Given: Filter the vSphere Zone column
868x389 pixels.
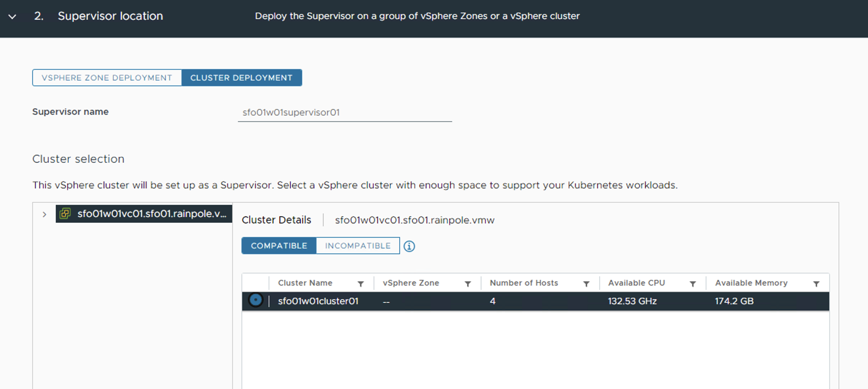Looking at the screenshot, I should pos(468,284).
